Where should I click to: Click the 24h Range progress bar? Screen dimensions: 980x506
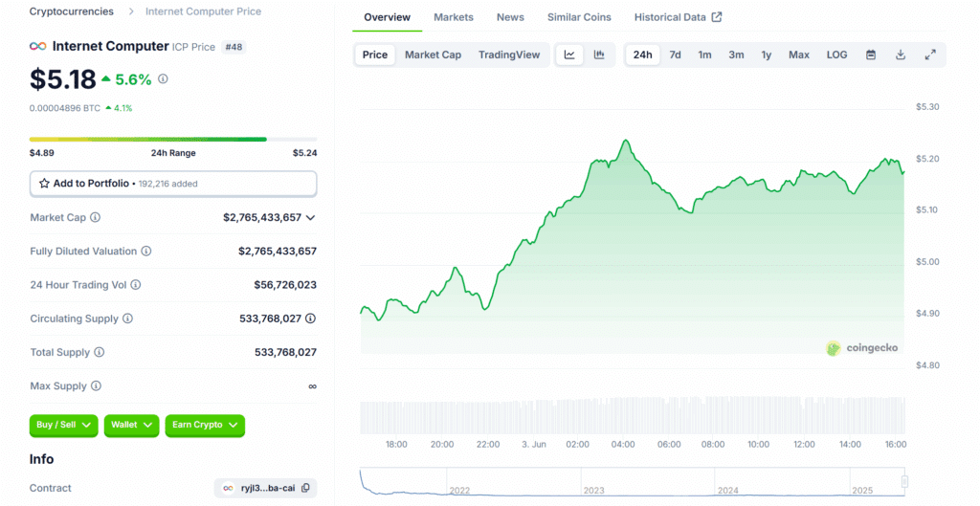click(173, 140)
